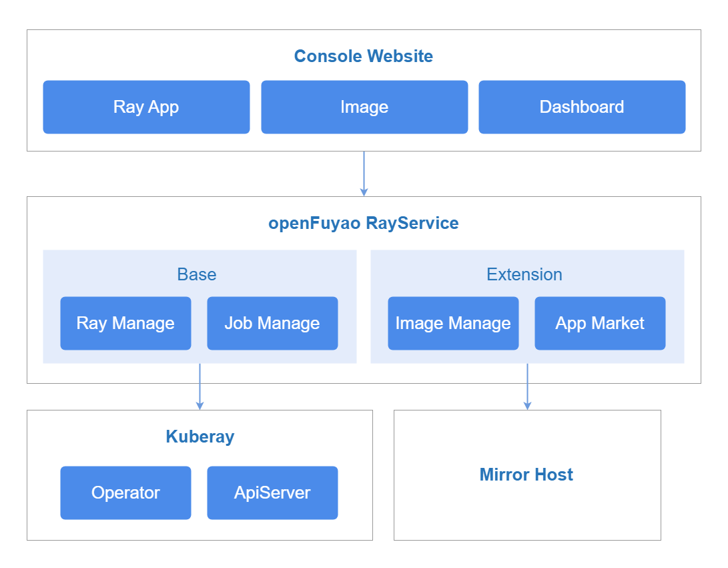Image resolution: width=728 pixels, height=568 pixels.
Task: Open the Dashboard block
Action: [582, 107]
